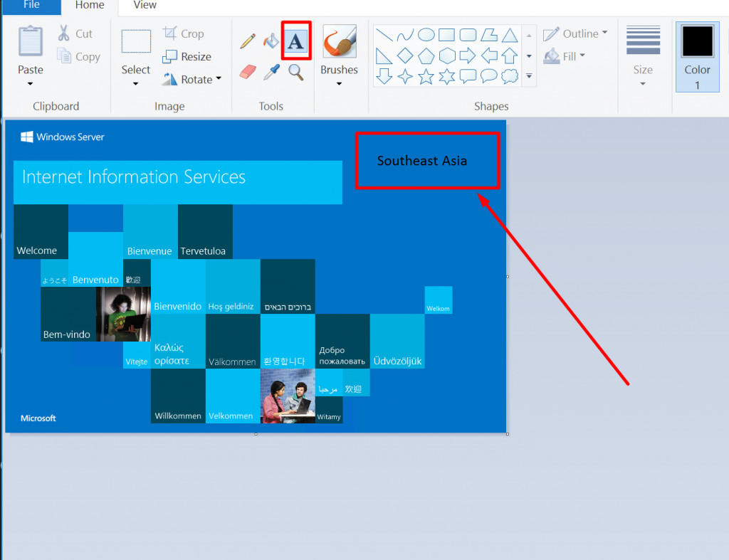Expand the Paste options arrow
Viewport: 729px width, 560px height.
[x=30, y=84]
